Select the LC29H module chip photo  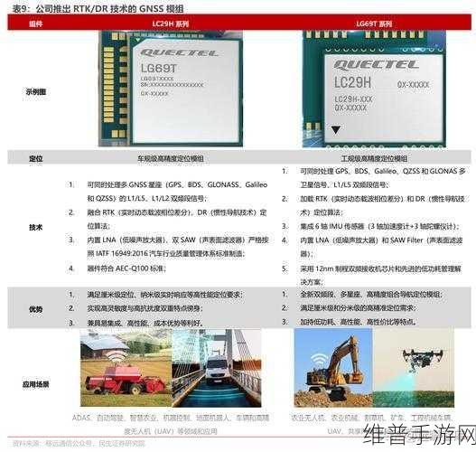coord(374,89)
